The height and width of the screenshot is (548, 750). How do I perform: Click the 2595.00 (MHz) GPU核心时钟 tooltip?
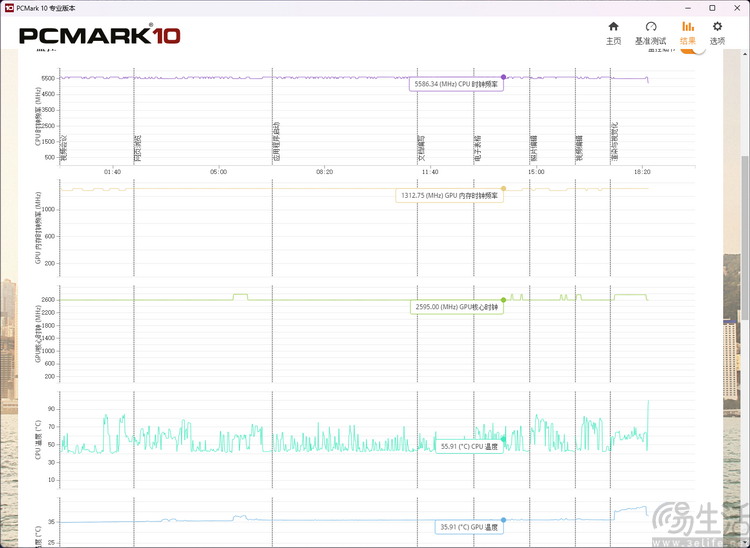(456, 307)
